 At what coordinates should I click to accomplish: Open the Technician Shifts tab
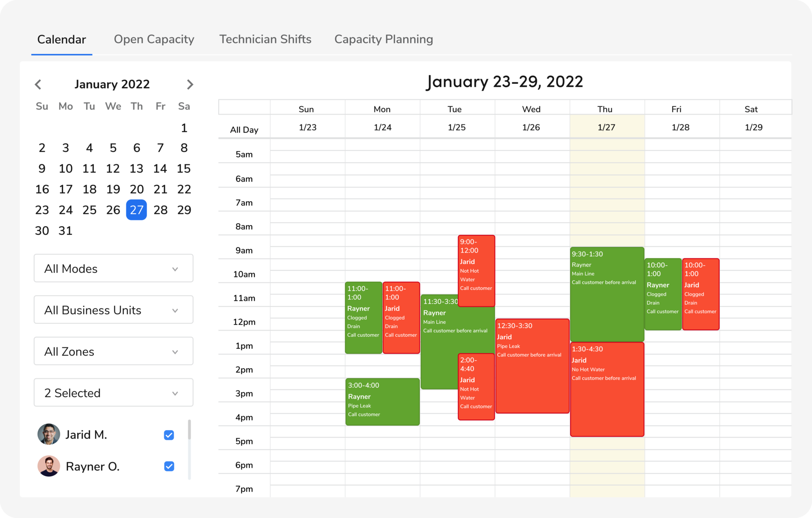tap(265, 39)
